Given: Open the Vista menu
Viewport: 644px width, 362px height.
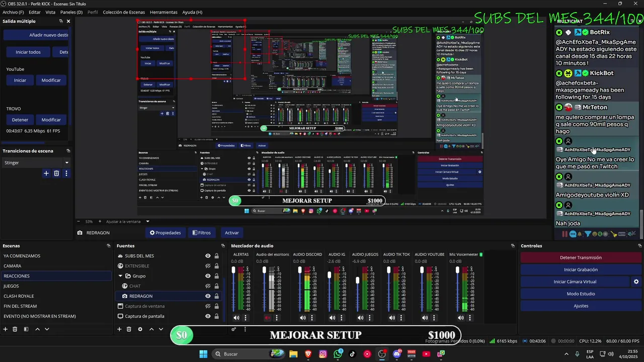Looking at the screenshot, I should [x=50, y=12].
